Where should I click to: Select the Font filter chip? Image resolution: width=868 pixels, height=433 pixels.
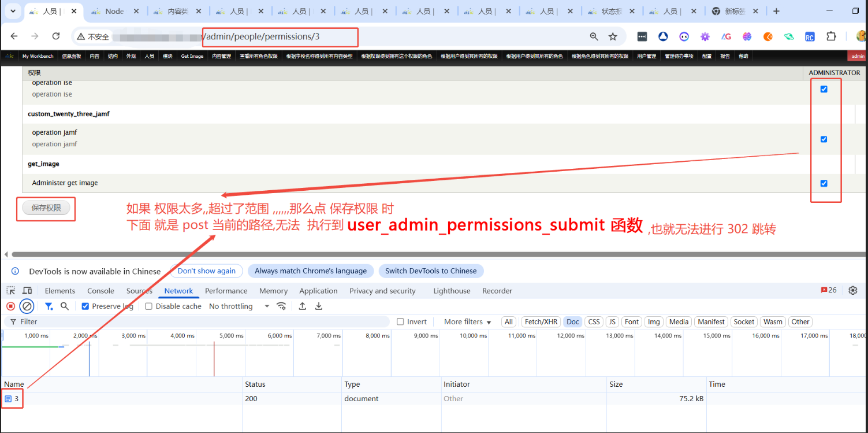click(632, 322)
